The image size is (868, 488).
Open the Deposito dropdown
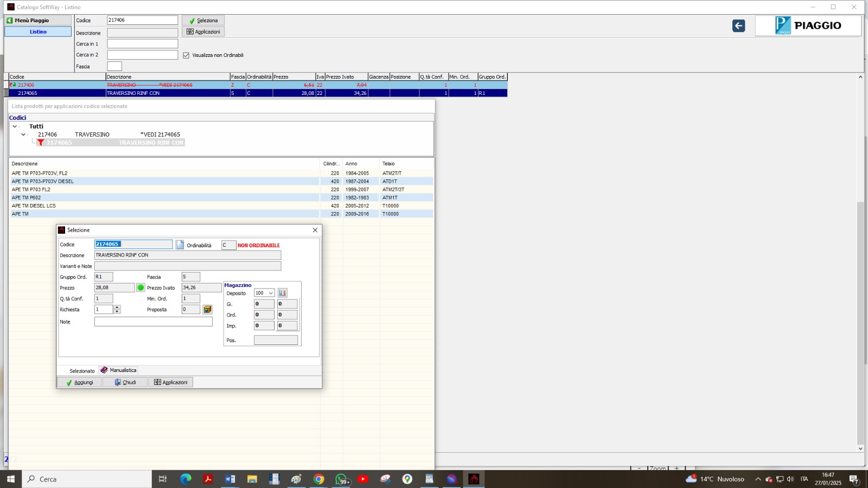pos(270,293)
